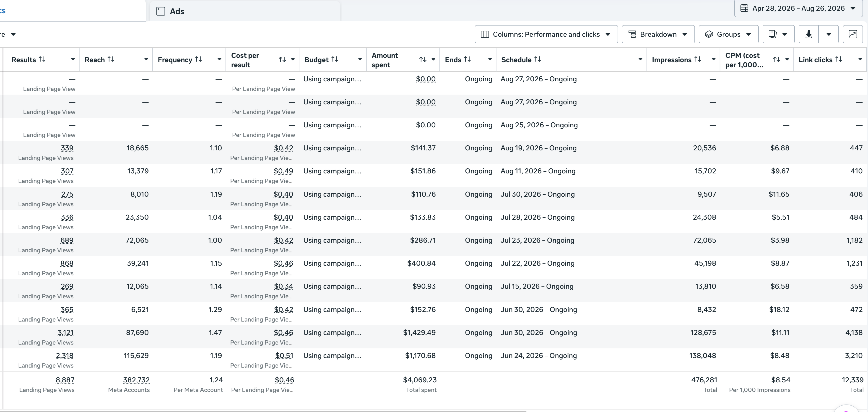Click the Jun 24, 2026 – Ongoing schedule
Screen dimensions: 868x412
(x=538, y=355)
